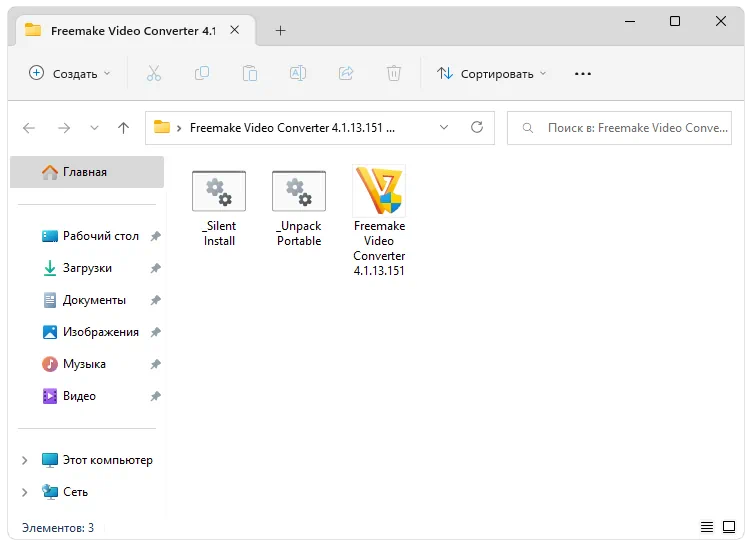
Task: Click the Rename icon in toolbar
Action: click(297, 73)
